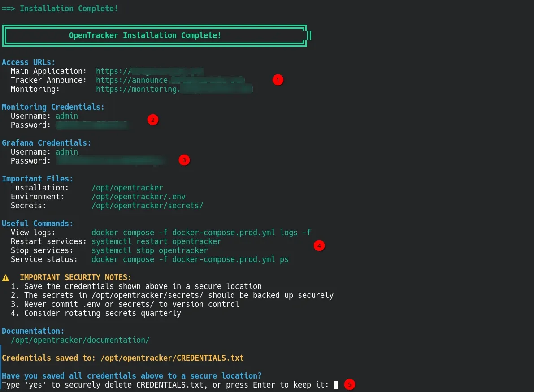
Task: Click the terminal cursor at the prompt
Action: pos(335,385)
